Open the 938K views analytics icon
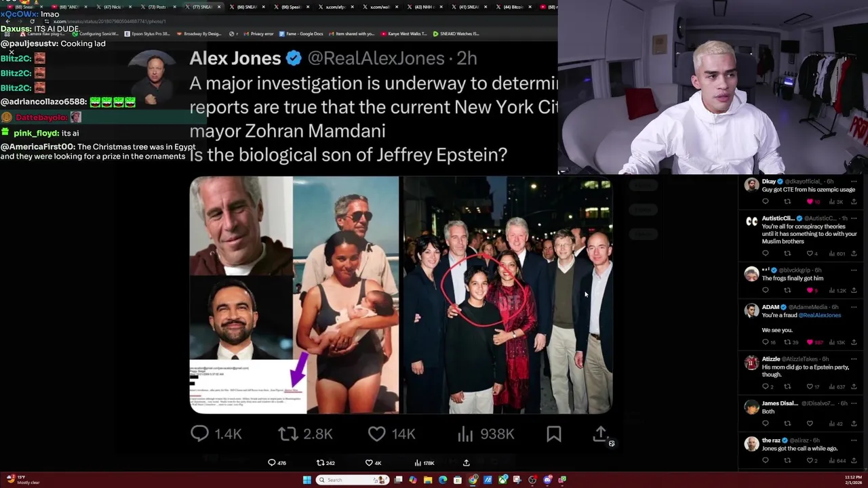The height and width of the screenshot is (488, 868). click(465, 434)
